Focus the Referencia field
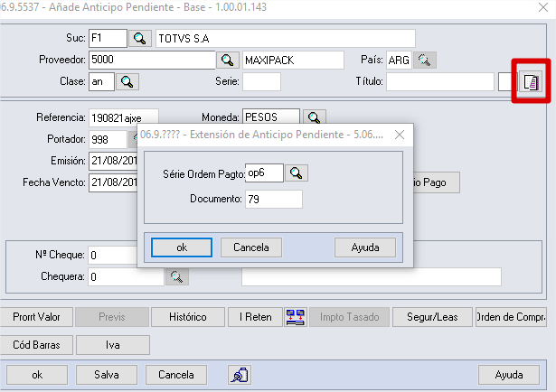Viewport: 556px width, 392px height. 123,117
